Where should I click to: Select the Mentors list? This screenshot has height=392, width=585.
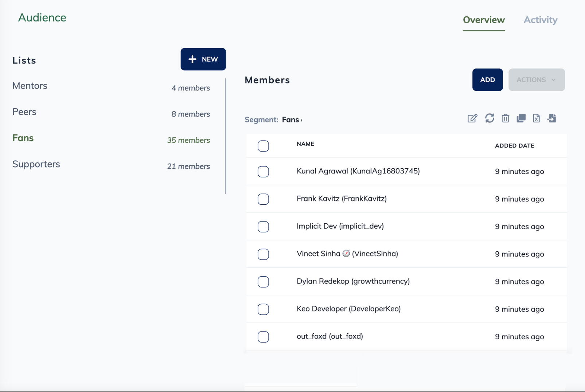pos(30,86)
